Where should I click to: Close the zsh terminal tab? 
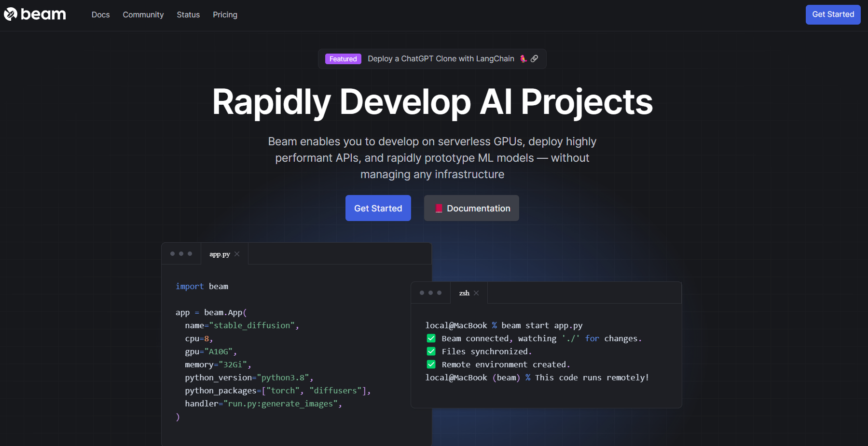pyautogui.click(x=476, y=293)
